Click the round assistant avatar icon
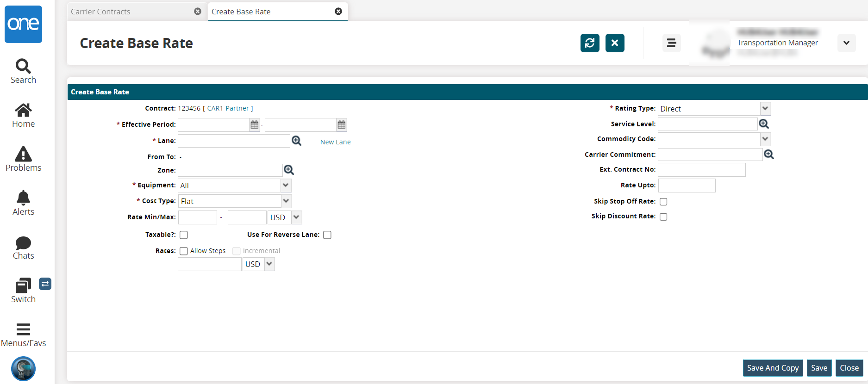The width and height of the screenshot is (868, 384). 23,369
